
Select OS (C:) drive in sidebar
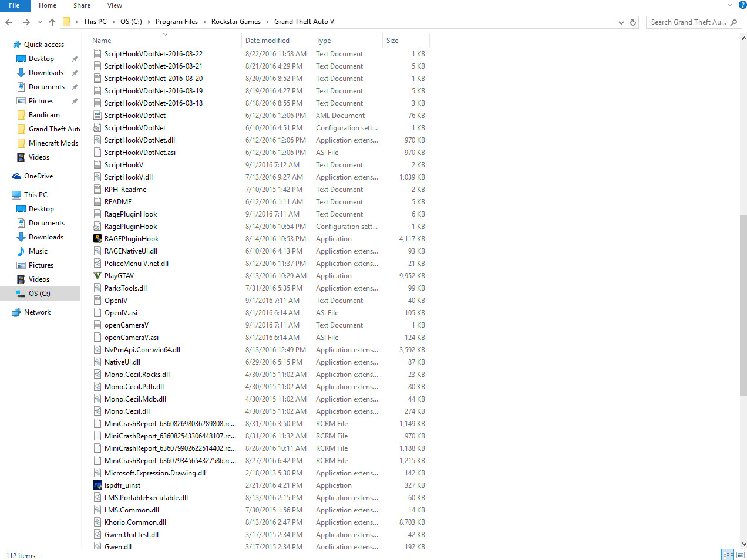click(x=40, y=294)
